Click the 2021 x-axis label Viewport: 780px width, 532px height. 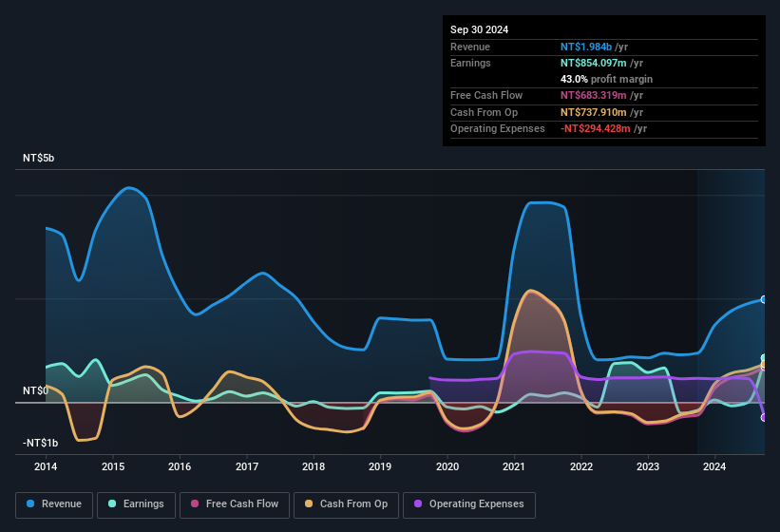tap(514, 466)
